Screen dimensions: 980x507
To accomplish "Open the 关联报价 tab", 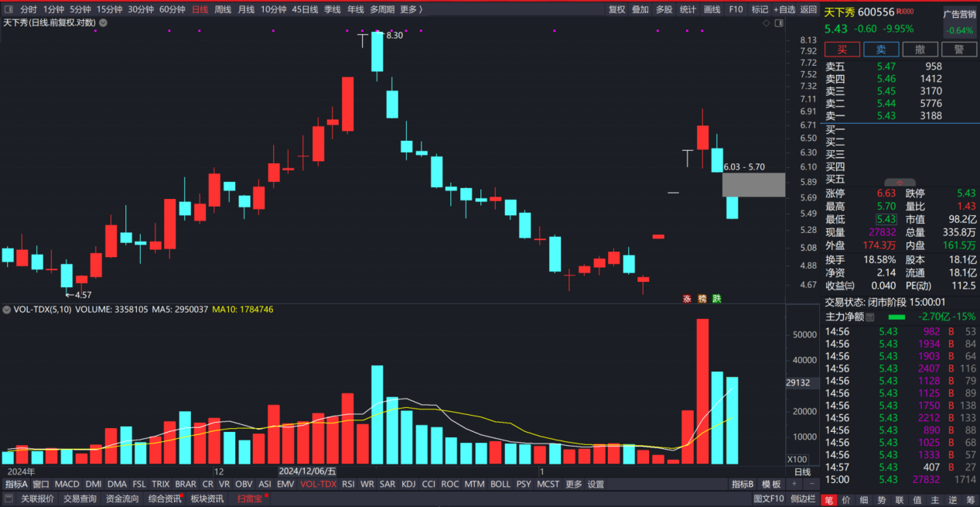I will [x=37, y=498].
